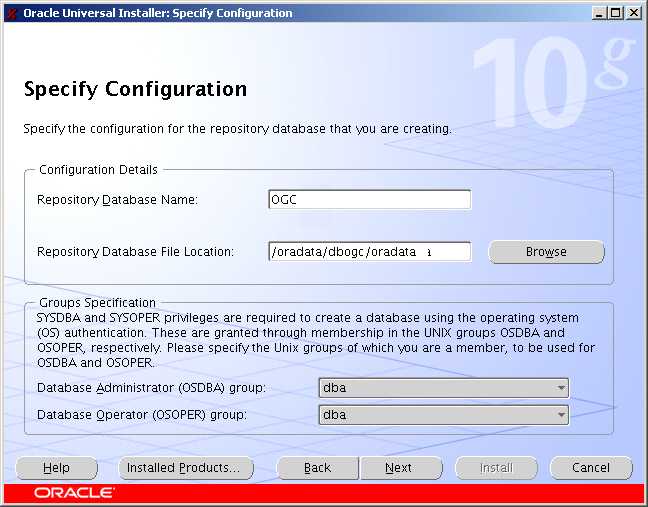Click the Oracle Universal Installer title bar icon

click(x=11, y=13)
